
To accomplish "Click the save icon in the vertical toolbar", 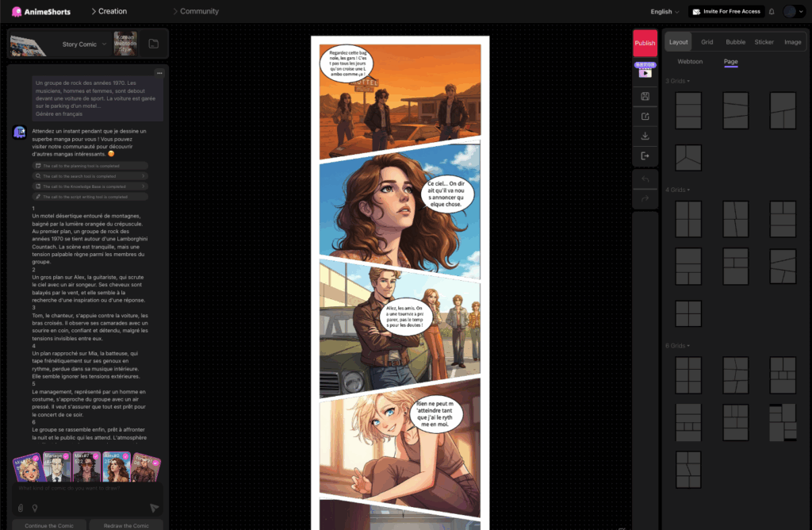I will pos(645,97).
